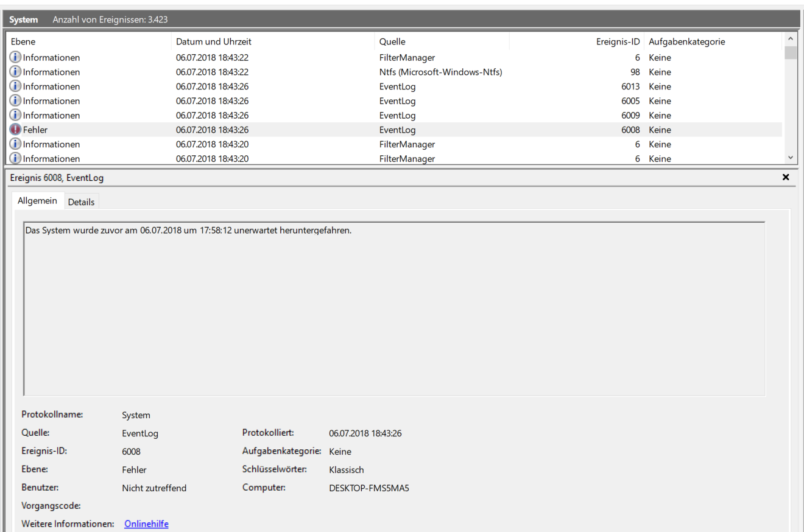Image resolution: width=804 pixels, height=532 pixels.
Task: Click the Protokollname value System
Action: pos(136,415)
